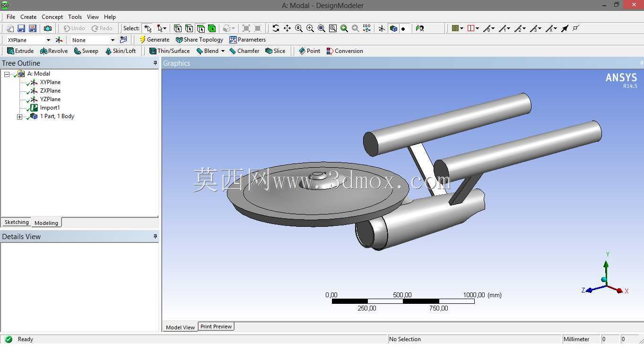Select the Chamfer tool

click(x=244, y=51)
